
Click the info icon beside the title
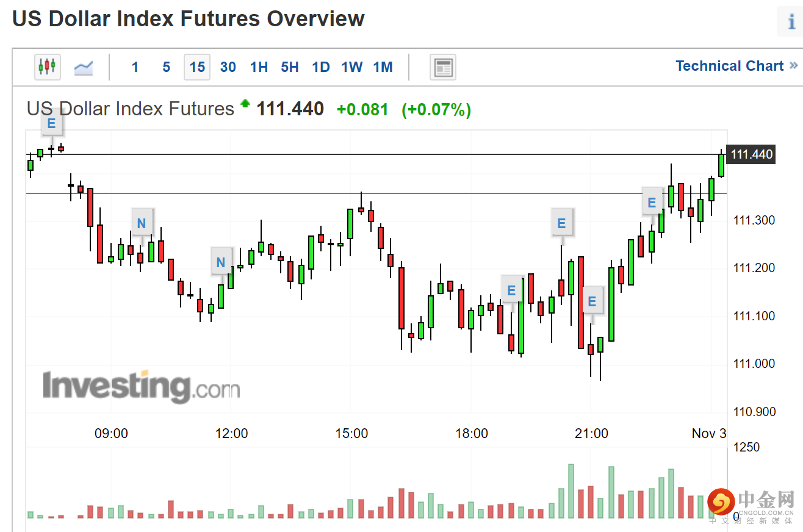pos(791,23)
